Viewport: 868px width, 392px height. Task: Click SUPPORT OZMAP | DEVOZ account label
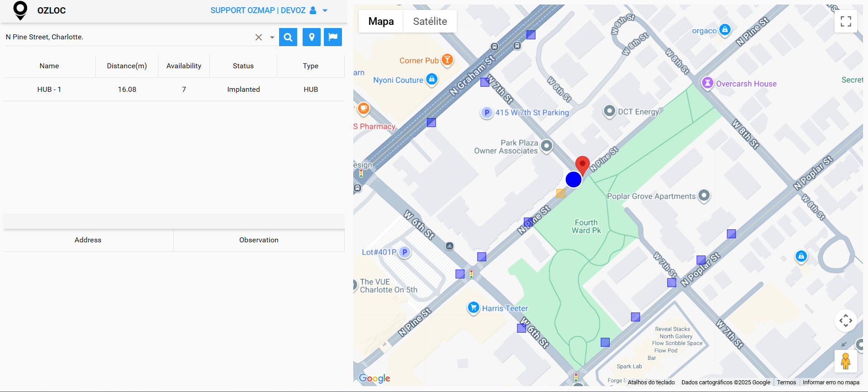258,10
